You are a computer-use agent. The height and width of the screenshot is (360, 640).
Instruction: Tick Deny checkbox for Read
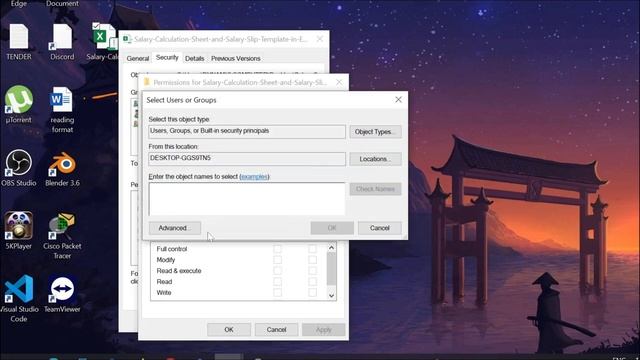click(x=312, y=282)
